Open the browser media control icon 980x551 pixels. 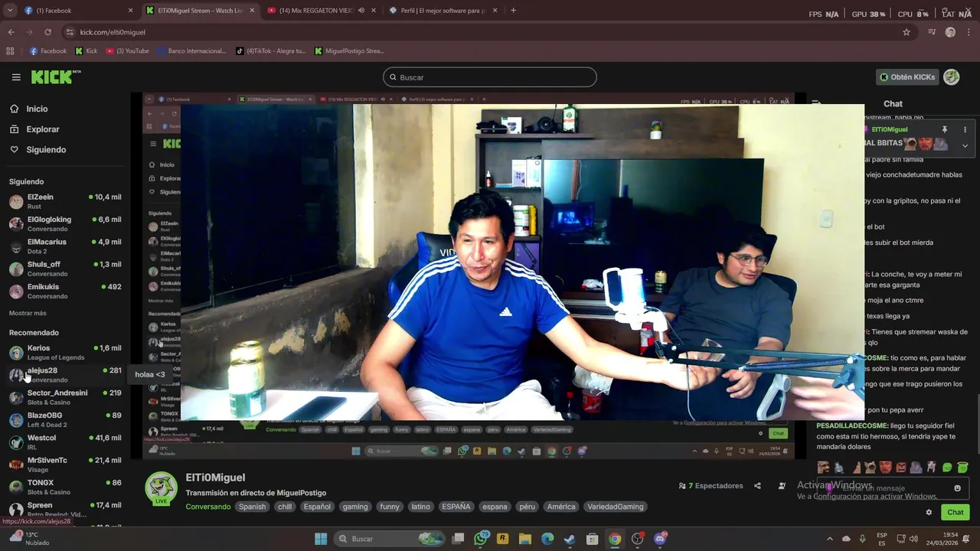pos(932,32)
